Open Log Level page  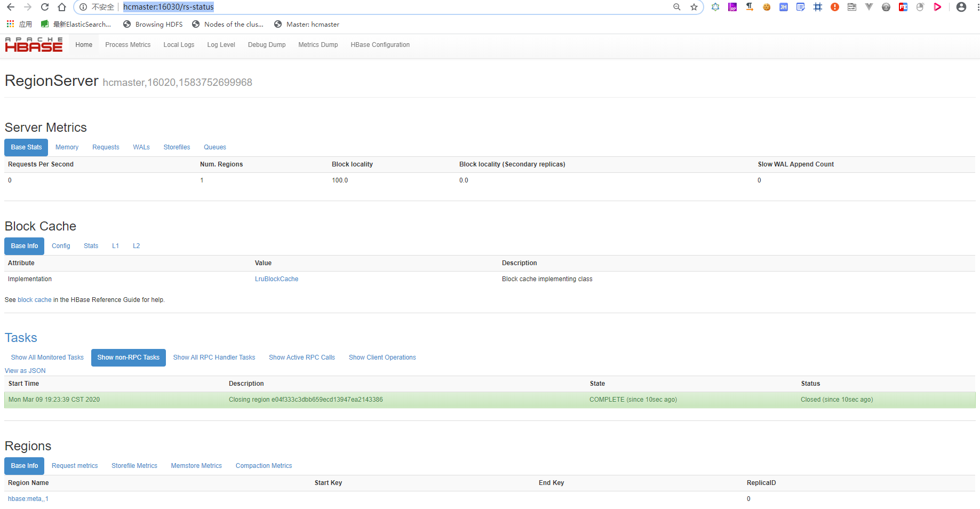(x=221, y=45)
